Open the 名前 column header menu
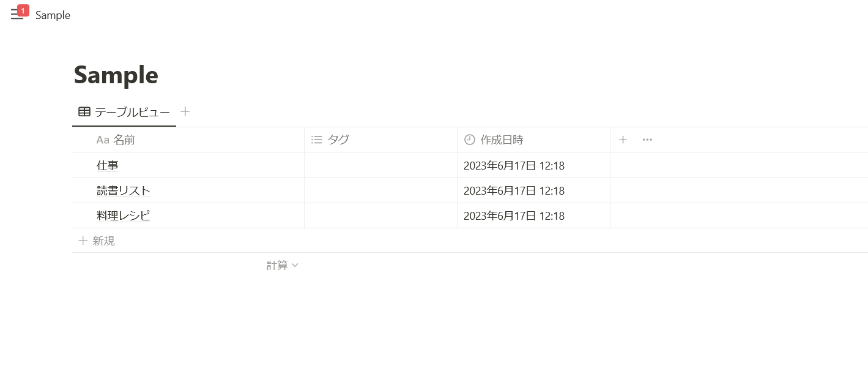Screen dimensions: 868x382 tap(124, 140)
